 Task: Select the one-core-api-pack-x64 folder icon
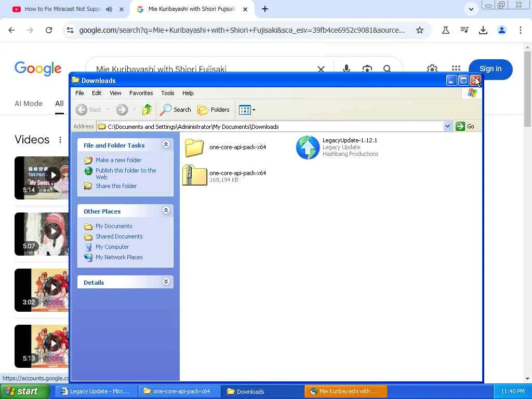point(194,148)
